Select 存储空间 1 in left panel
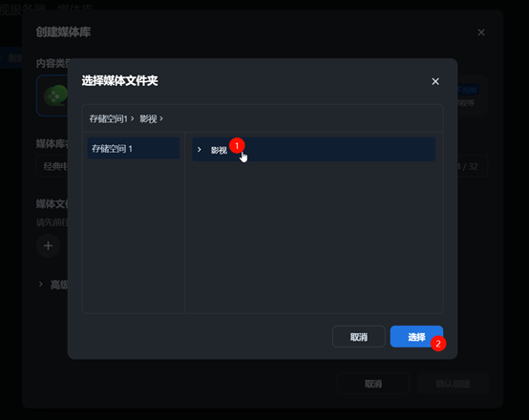Viewport: 529px width, 420px height. (x=134, y=149)
